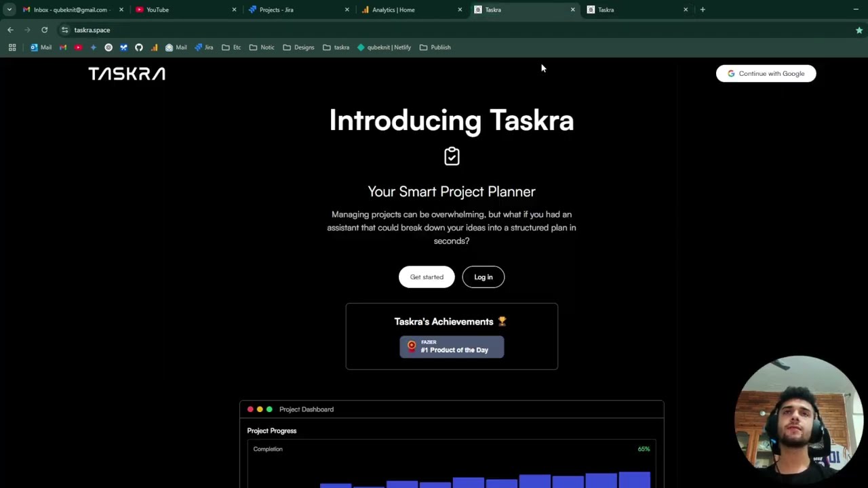Go back to the previous page

coord(10,30)
